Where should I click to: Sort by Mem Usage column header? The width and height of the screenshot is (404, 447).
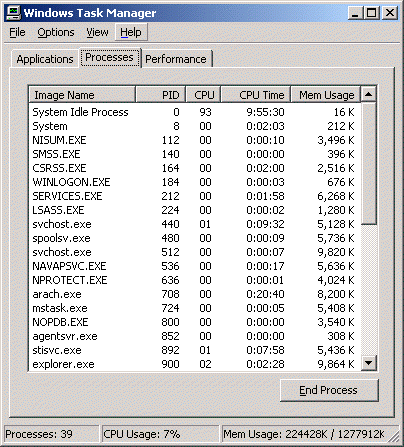click(x=326, y=95)
